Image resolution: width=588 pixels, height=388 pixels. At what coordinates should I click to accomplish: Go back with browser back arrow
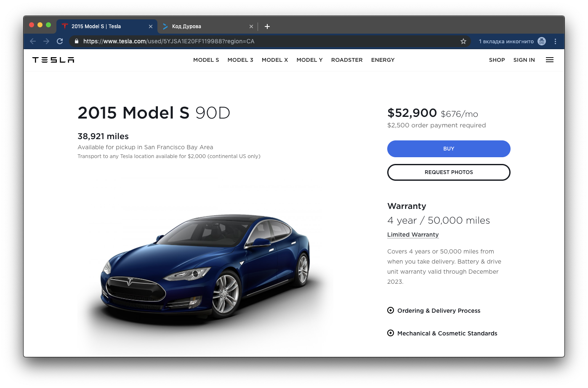tap(33, 41)
